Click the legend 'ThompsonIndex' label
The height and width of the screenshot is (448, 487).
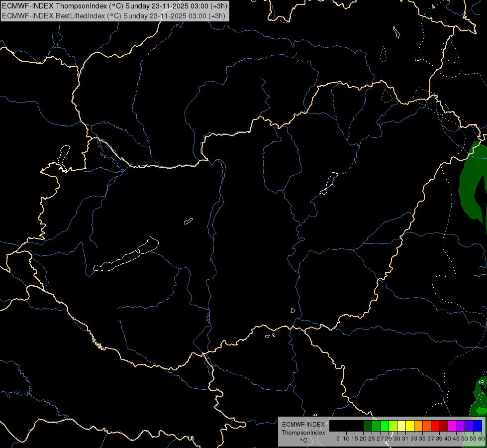pyautogui.click(x=303, y=433)
